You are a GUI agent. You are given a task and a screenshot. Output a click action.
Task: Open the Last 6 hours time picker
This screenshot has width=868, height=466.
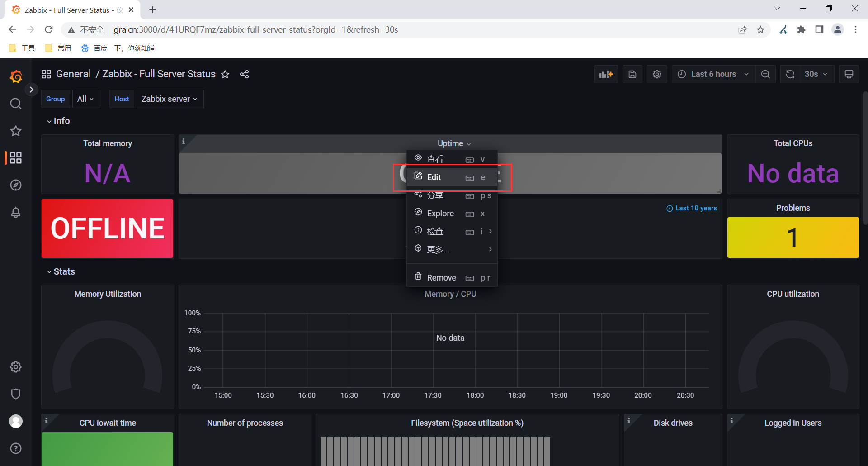(713, 74)
